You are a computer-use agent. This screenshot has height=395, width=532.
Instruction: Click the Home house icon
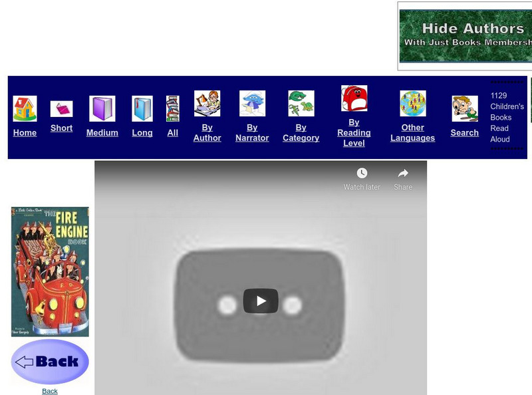click(x=25, y=108)
